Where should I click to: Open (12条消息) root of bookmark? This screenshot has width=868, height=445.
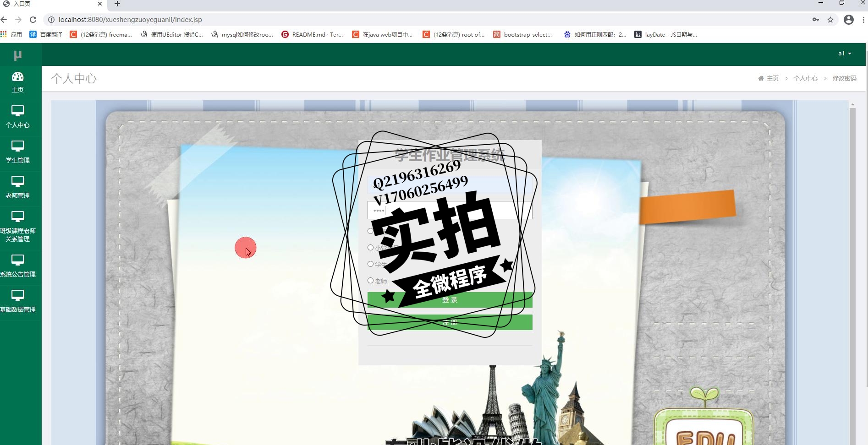(x=454, y=34)
